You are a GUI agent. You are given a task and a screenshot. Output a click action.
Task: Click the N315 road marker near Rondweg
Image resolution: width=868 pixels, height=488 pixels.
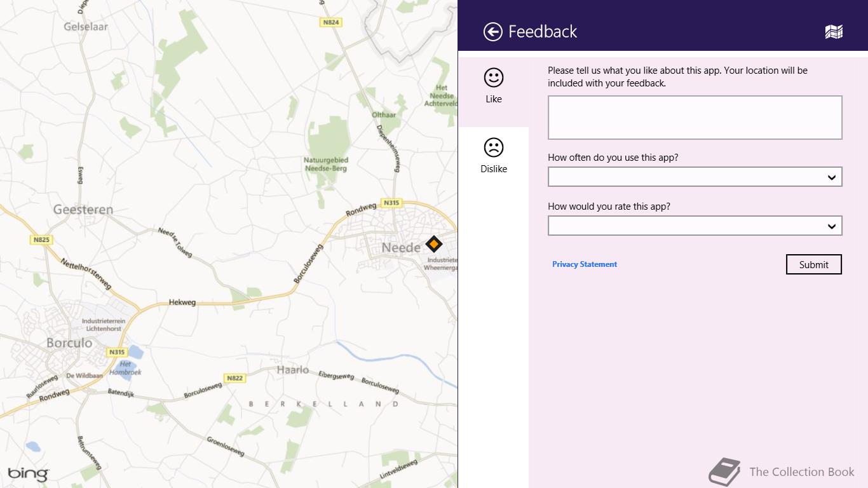click(391, 203)
